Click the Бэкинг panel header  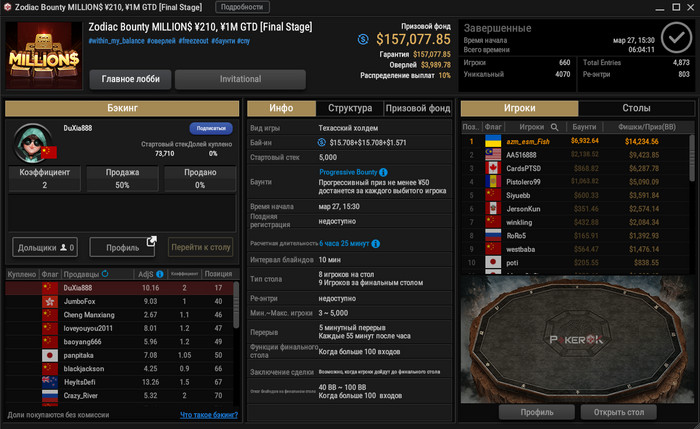(x=122, y=108)
